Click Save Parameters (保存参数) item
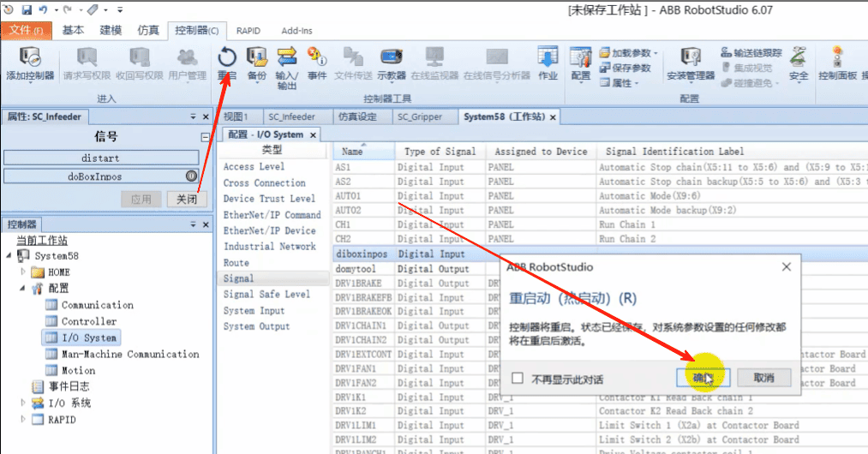The image size is (868, 454). (625, 69)
